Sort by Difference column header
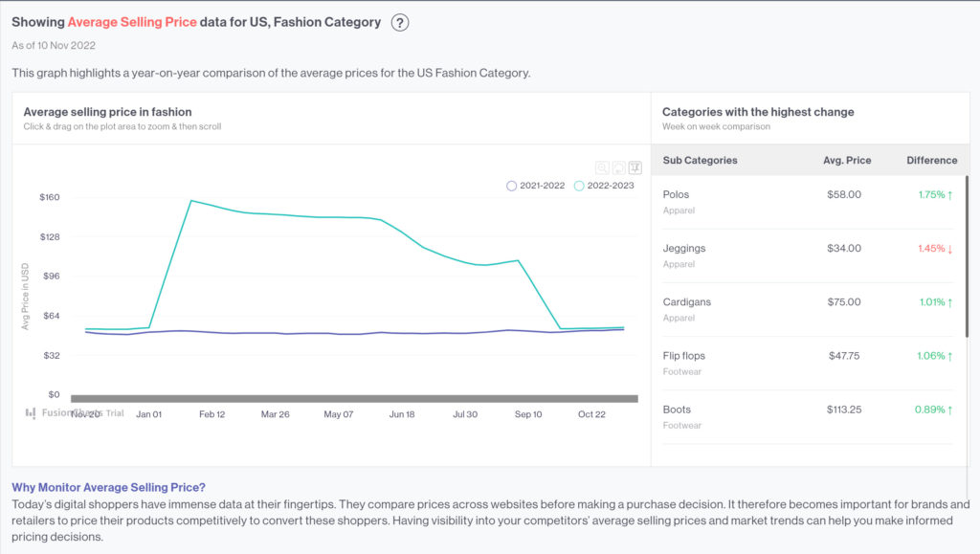This screenshot has width=980, height=554. point(931,161)
